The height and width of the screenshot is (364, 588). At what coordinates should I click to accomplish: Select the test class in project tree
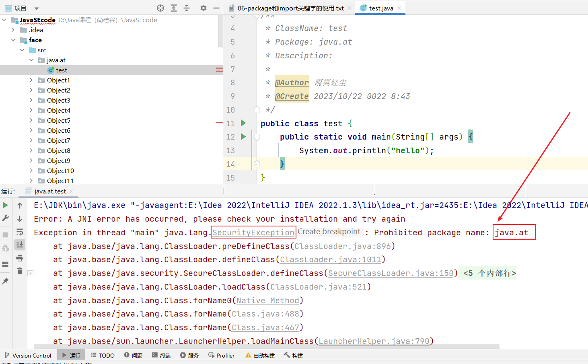click(x=61, y=70)
